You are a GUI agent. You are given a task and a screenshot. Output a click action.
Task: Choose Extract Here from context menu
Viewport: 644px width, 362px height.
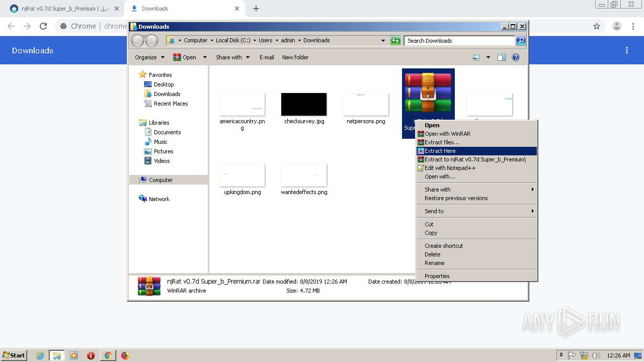pyautogui.click(x=476, y=151)
